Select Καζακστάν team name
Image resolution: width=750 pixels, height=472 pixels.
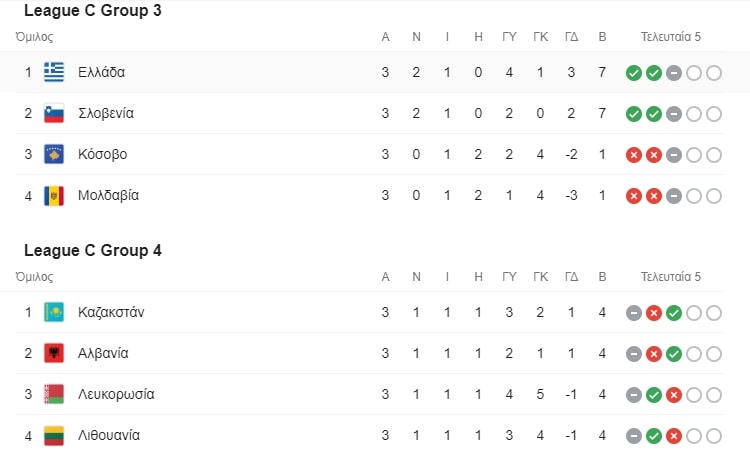(111, 312)
